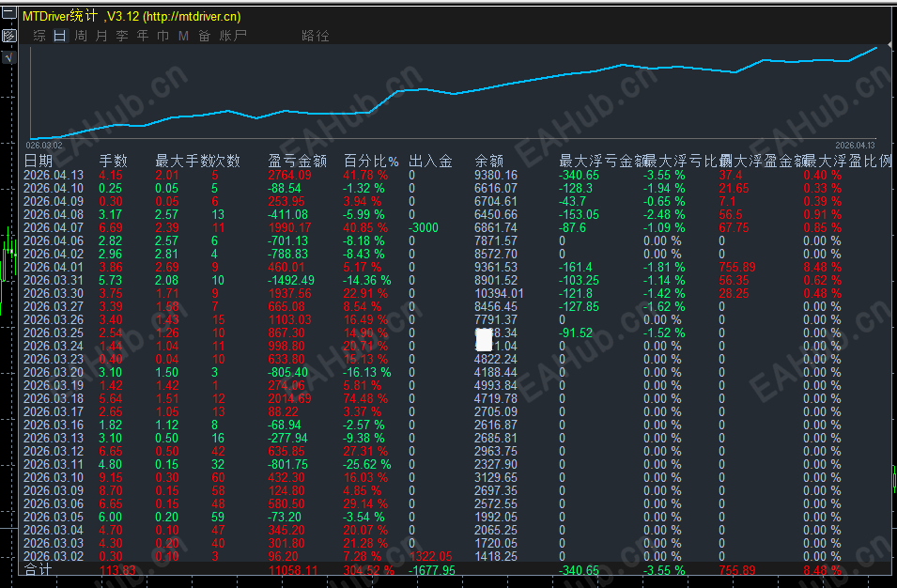Switch to the 季 quarterly tab
The width and height of the screenshot is (897, 588).
pyautogui.click(x=122, y=36)
